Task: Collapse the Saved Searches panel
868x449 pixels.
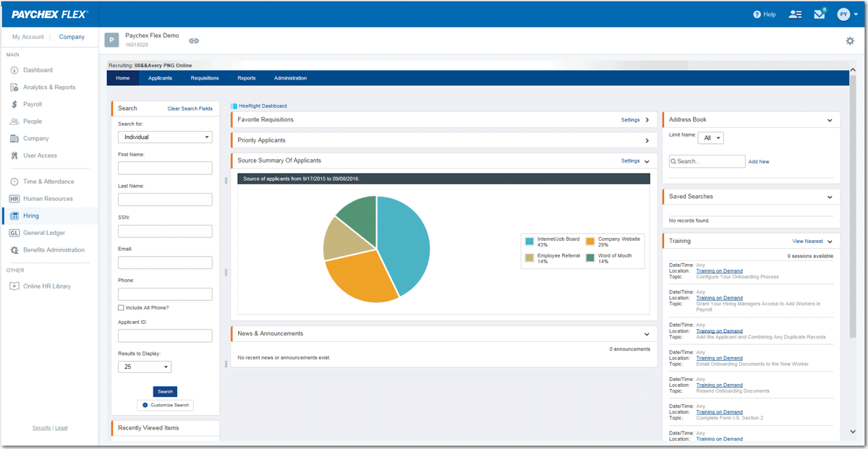Action: 830,197
